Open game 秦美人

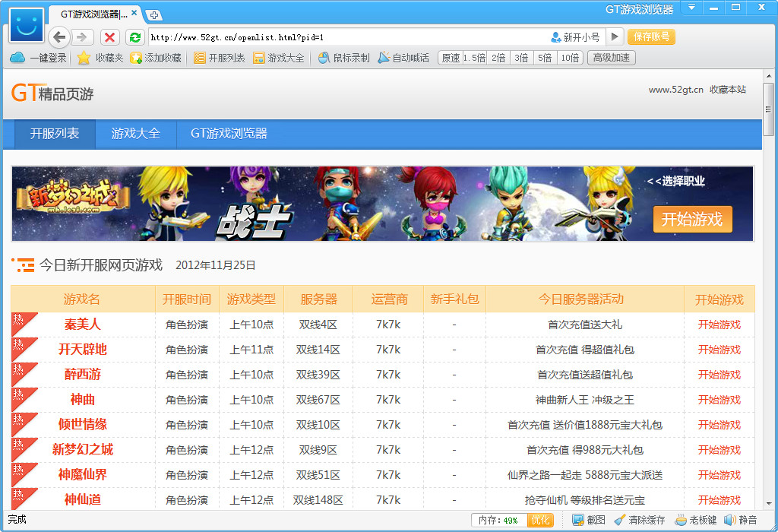82,324
